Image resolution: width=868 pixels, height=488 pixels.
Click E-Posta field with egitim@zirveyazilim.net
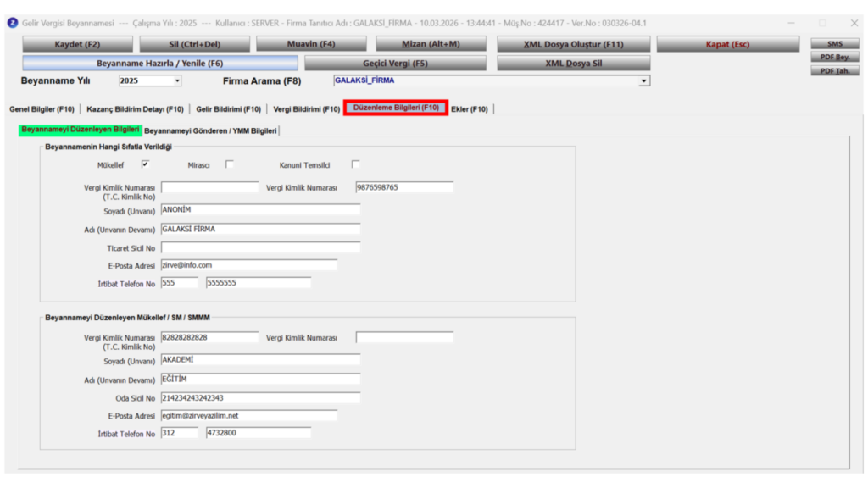tap(249, 415)
